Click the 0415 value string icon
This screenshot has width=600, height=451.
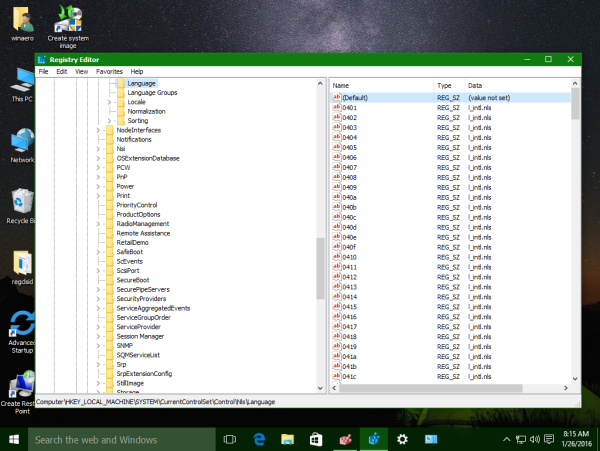tap(337, 306)
